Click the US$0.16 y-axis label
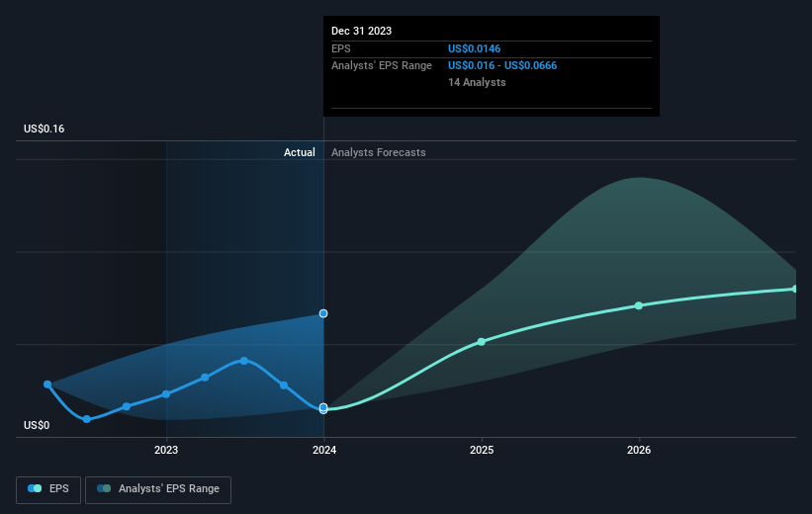Screen dimensions: 812x514 point(45,128)
